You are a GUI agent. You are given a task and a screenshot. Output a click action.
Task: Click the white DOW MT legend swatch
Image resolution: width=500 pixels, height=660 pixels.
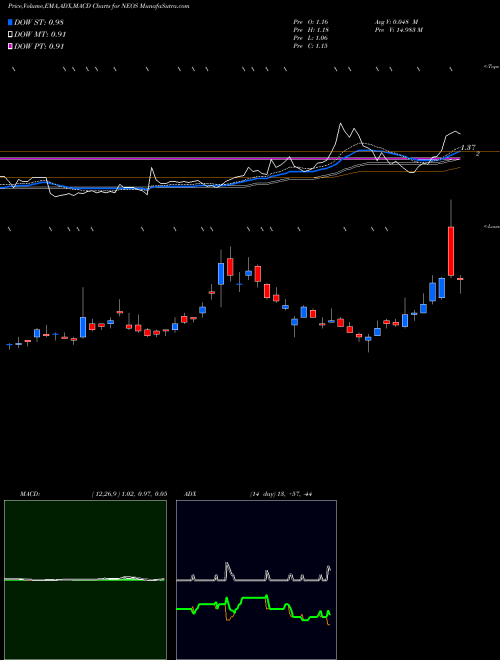tap(10, 34)
